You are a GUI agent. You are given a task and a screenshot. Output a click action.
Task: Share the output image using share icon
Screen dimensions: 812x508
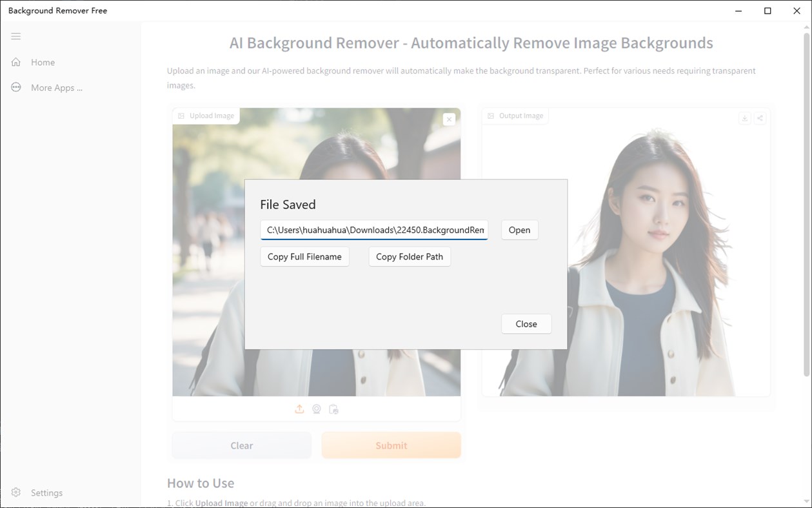tap(760, 118)
